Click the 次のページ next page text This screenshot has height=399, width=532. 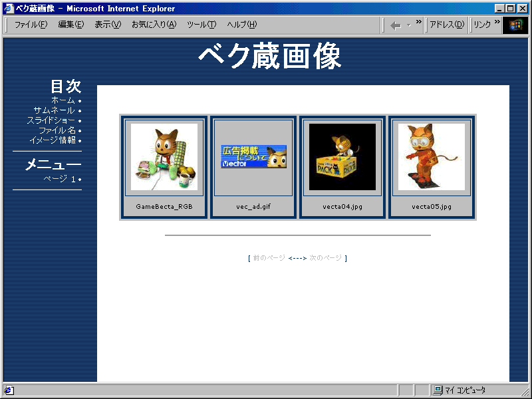[x=326, y=258]
